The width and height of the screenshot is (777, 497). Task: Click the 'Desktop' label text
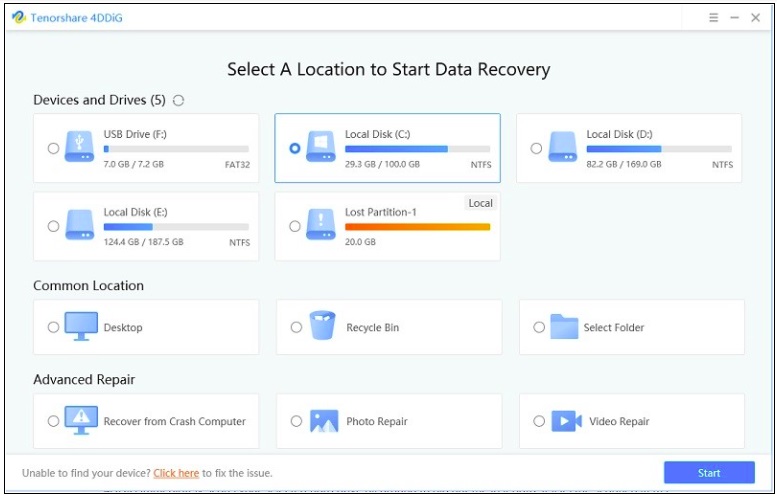pyautogui.click(x=123, y=328)
